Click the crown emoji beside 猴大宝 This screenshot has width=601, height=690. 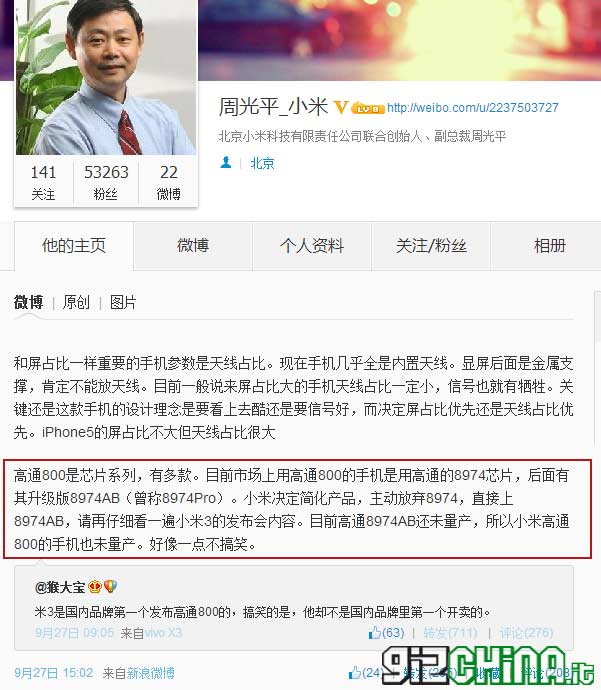click(x=95, y=586)
